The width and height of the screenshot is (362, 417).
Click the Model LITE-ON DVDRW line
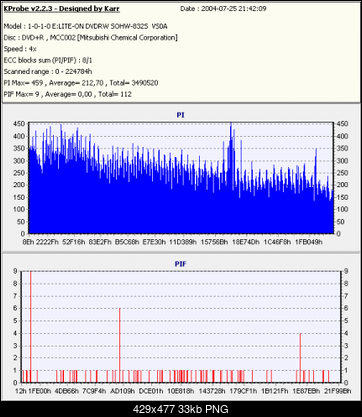(x=85, y=26)
